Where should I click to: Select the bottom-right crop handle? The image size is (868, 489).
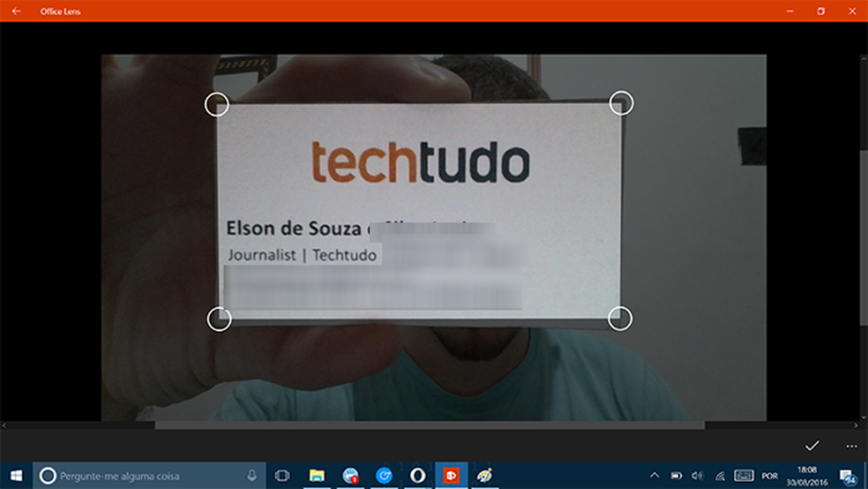click(620, 319)
